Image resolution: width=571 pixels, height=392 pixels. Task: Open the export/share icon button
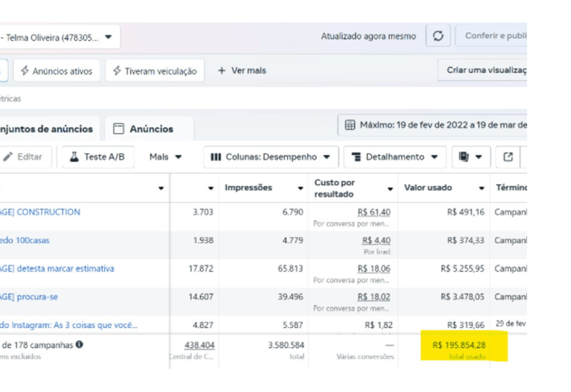coord(508,157)
